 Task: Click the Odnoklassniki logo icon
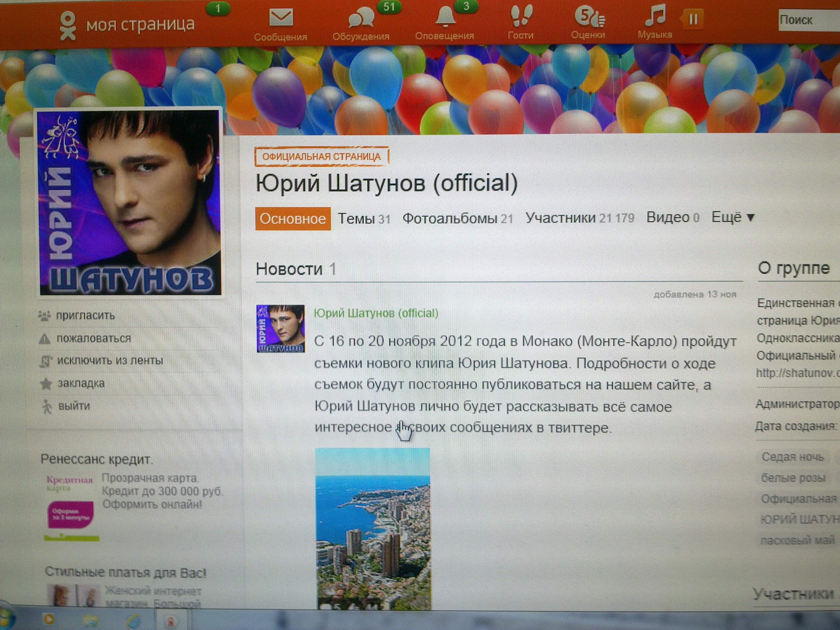click(68, 26)
